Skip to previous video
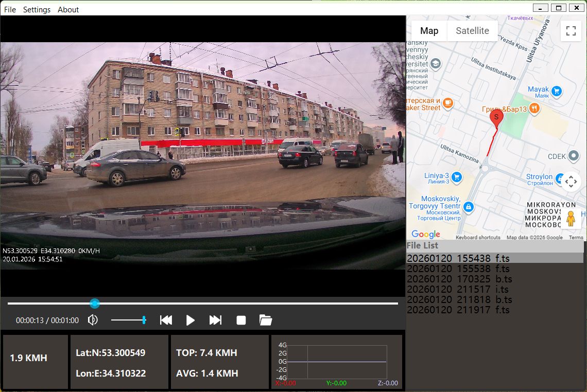Screen dimensions: 587x392 click(166, 320)
